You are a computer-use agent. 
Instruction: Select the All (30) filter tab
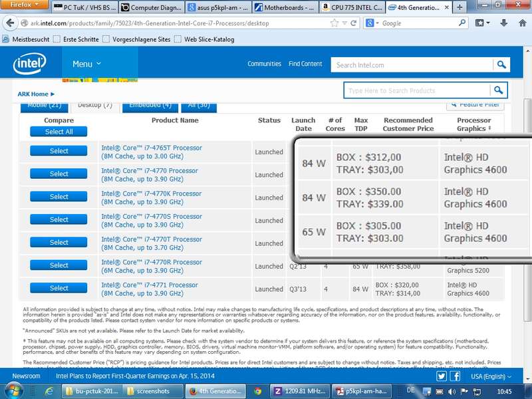(x=199, y=106)
